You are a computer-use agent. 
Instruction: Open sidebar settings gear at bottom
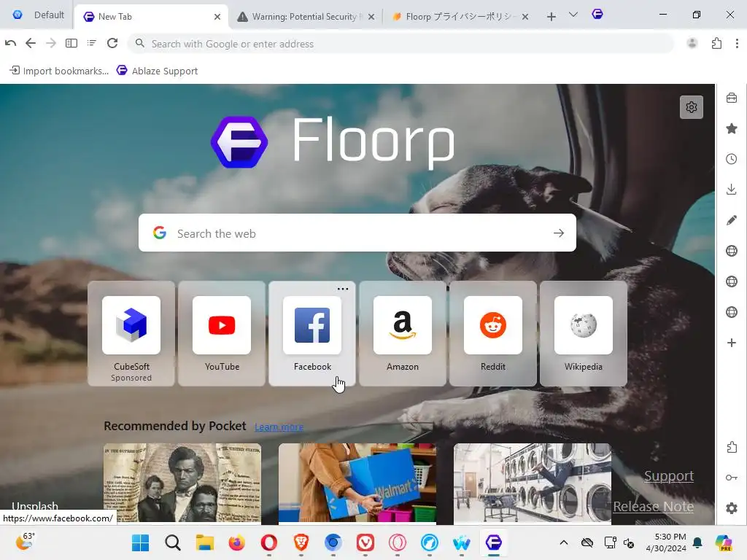click(732, 508)
